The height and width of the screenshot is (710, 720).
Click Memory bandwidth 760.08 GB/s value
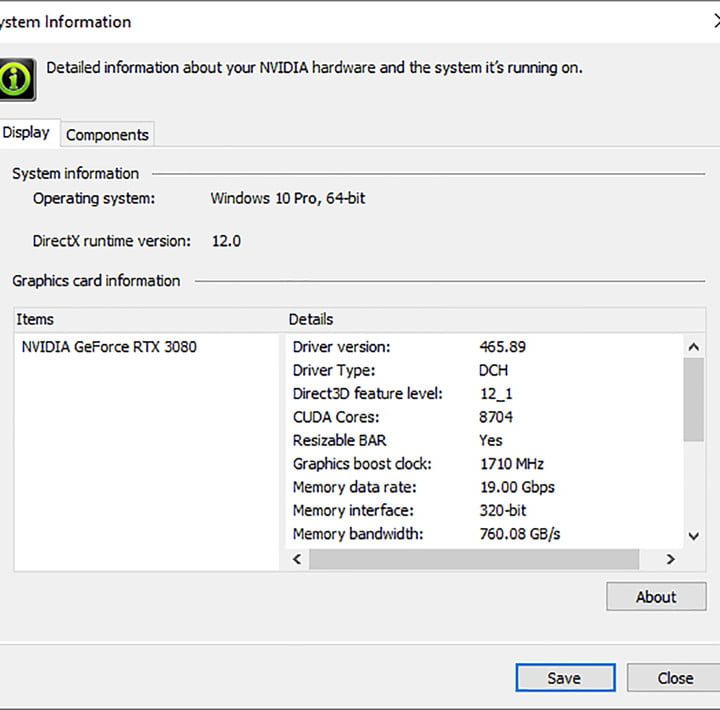coord(520,534)
